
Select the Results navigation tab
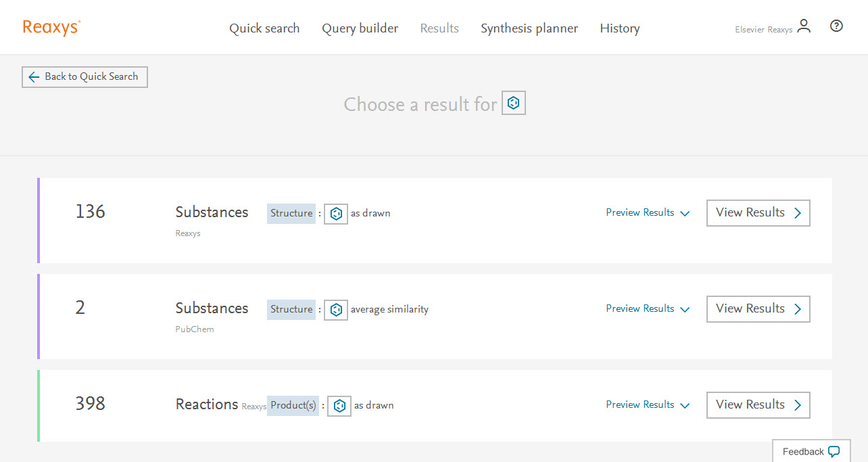439,28
